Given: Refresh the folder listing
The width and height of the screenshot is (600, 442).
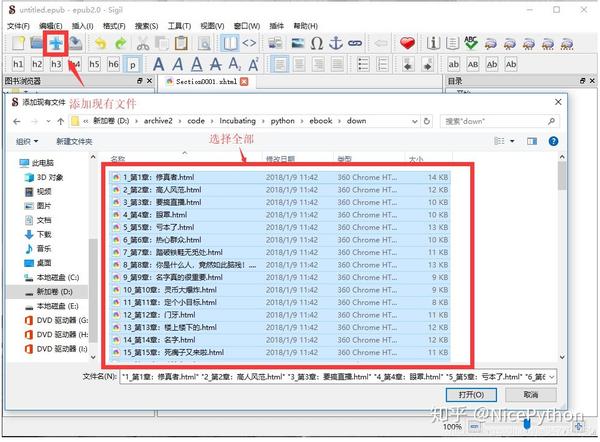Looking at the screenshot, I should click(427, 121).
